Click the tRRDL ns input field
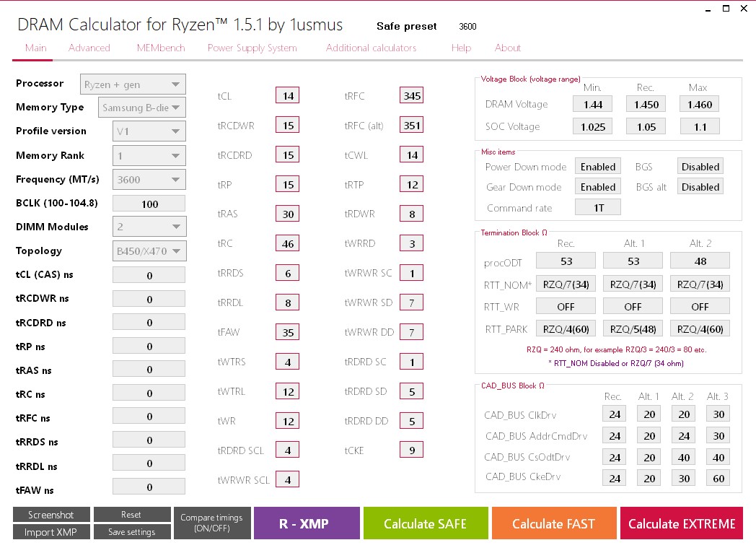The height and width of the screenshot is (553, 756). coord(149,463)
